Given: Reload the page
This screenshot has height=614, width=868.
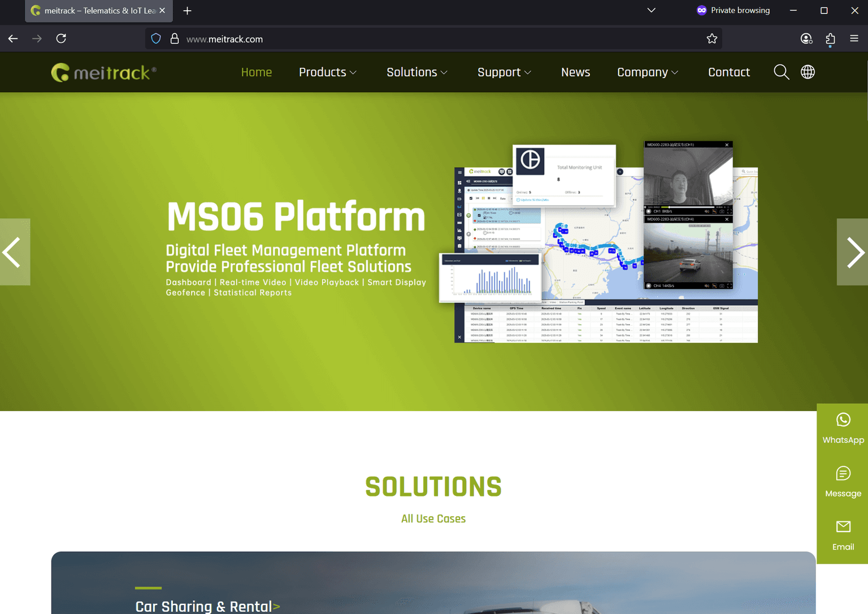Looking at the screenshot, I should (x=61, y=38).
